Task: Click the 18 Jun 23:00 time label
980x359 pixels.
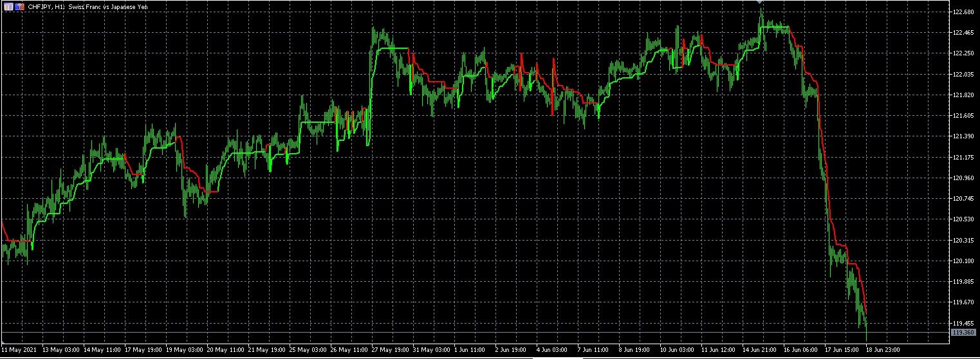Action: (x=883, y=349)
